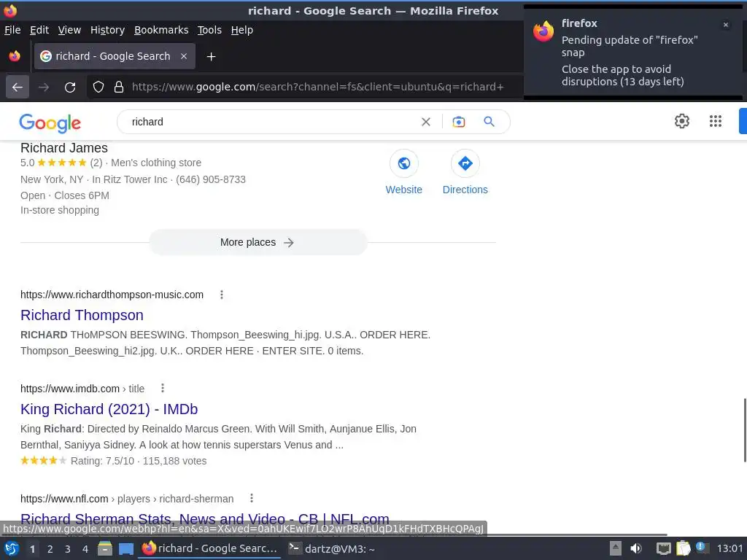Click Rating: 7.5/10 · 115,188 votes text
The height and width of the screenshot is (560, 747).
[x=139, y=461]
